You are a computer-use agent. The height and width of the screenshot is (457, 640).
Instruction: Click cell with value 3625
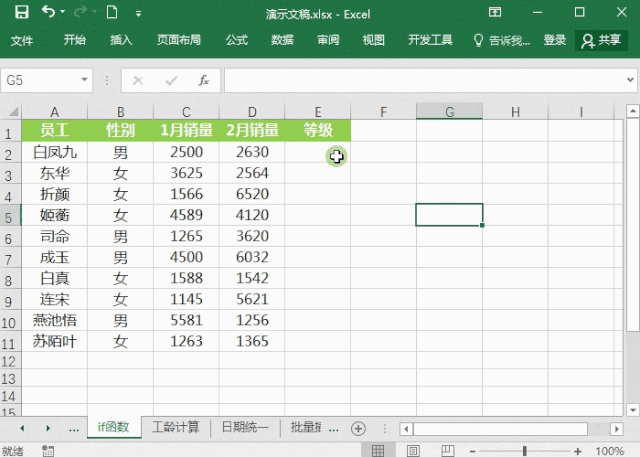186,173
